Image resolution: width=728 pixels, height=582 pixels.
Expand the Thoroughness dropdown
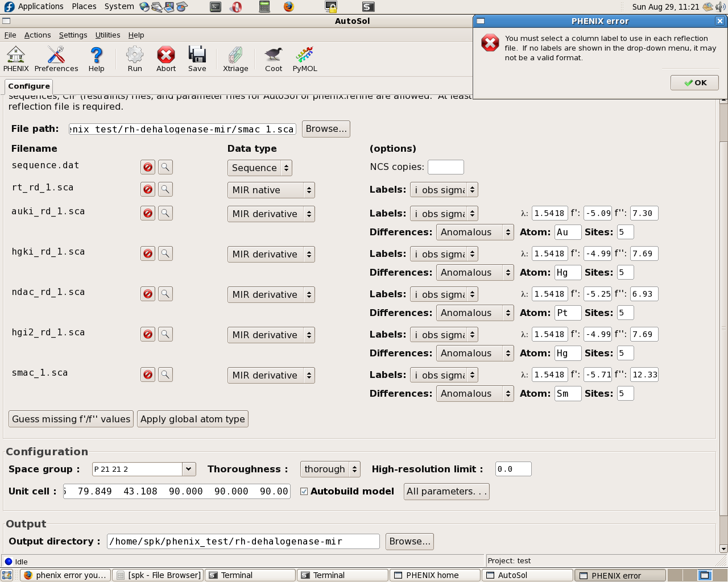tap(330, 469)
